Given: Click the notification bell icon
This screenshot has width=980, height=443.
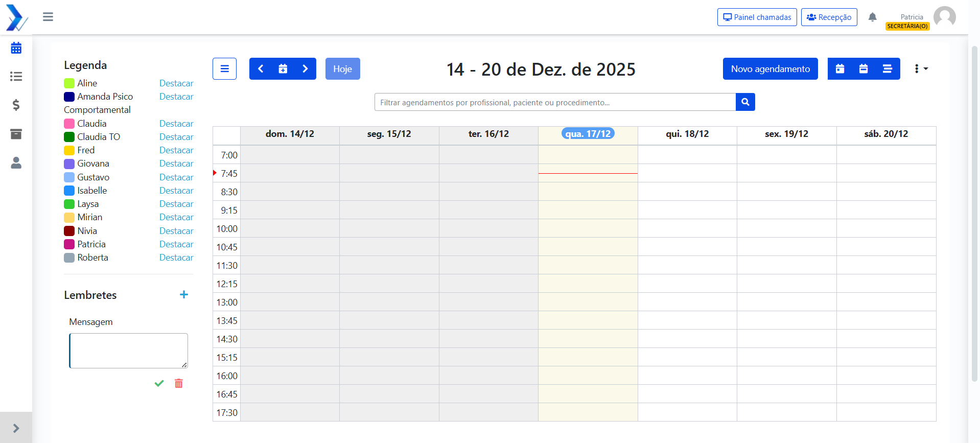Looking at the screenshot, I should click(x=873, y=17).
